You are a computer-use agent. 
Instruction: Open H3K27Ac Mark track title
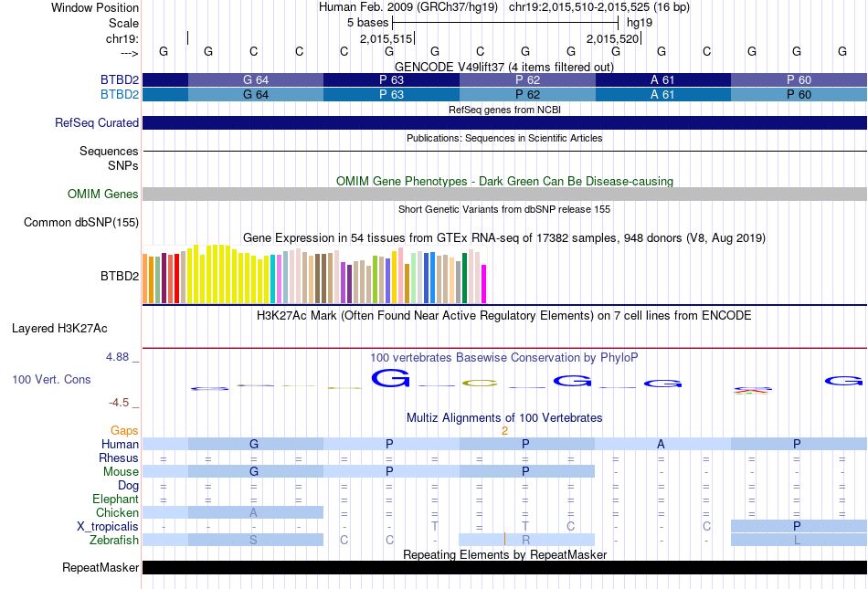[x=504, y=315]
